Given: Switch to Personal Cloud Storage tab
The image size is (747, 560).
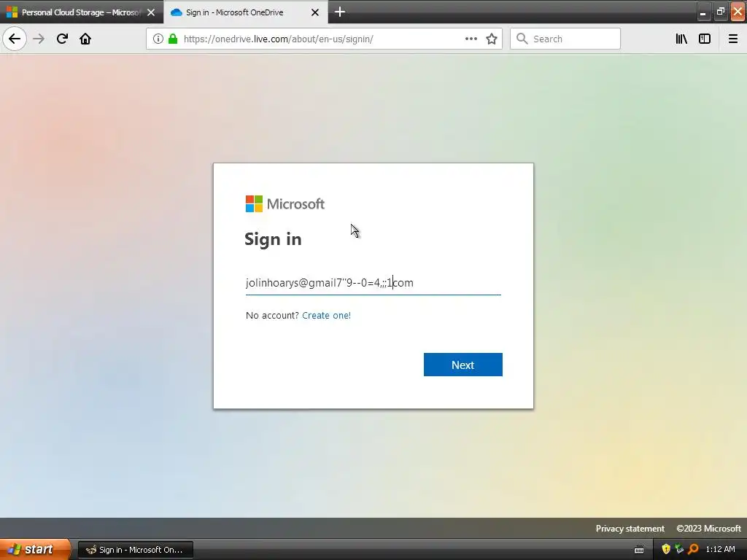Looking at the screenshot, I should click(82, 12).
